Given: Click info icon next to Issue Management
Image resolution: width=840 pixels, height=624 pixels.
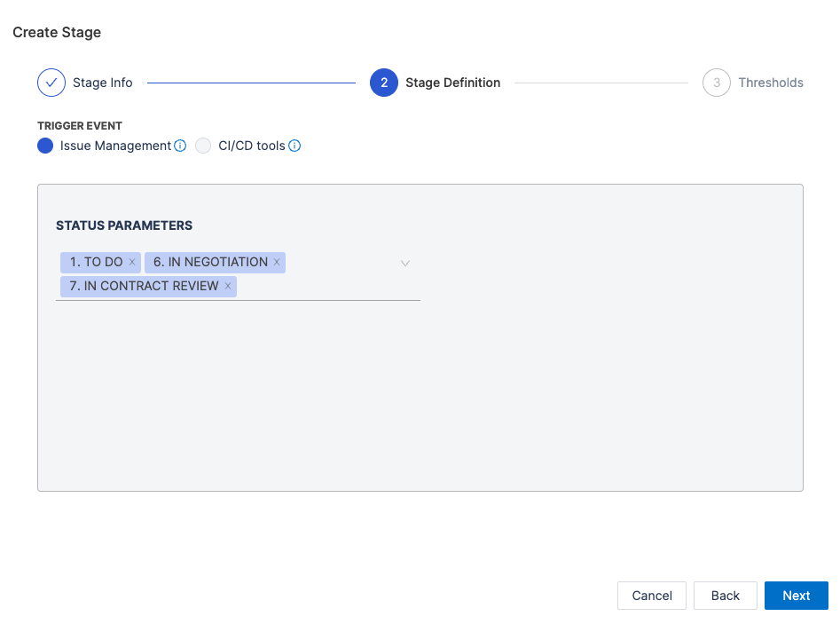Looking at the screenshot, I should pos(180,146).
